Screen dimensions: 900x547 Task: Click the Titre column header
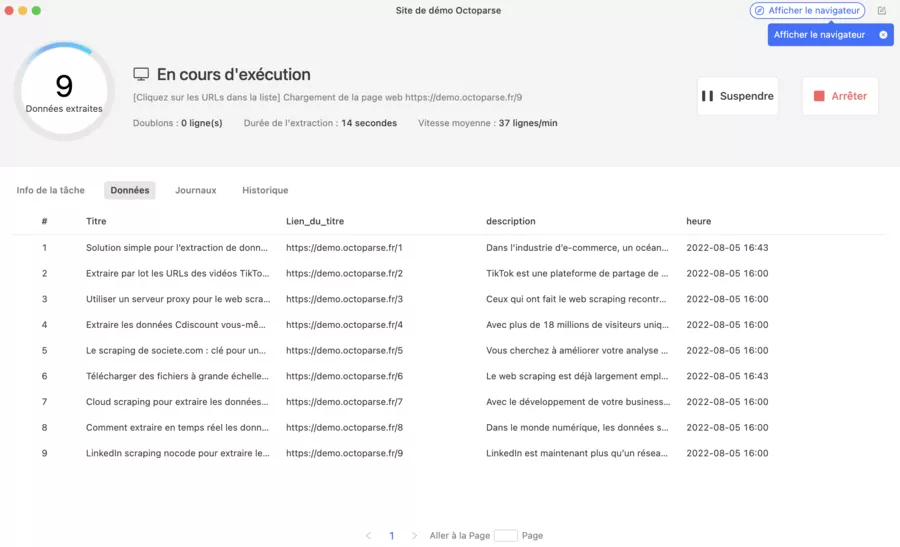pos(96,221)
